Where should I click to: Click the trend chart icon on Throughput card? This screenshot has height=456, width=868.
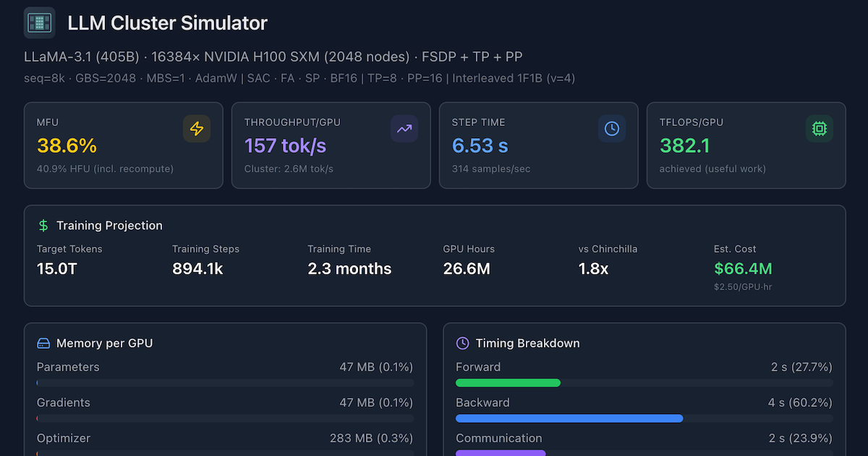pos(404,128)
